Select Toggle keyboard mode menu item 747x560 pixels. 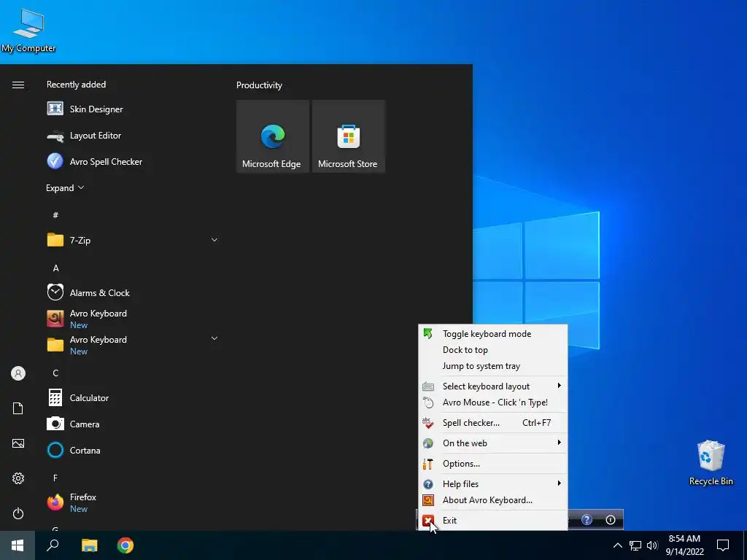point(492,334)
